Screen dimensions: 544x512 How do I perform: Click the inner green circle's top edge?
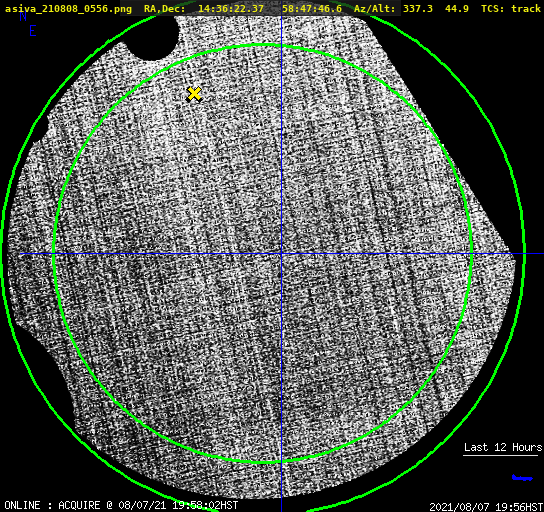pos(263,45)
